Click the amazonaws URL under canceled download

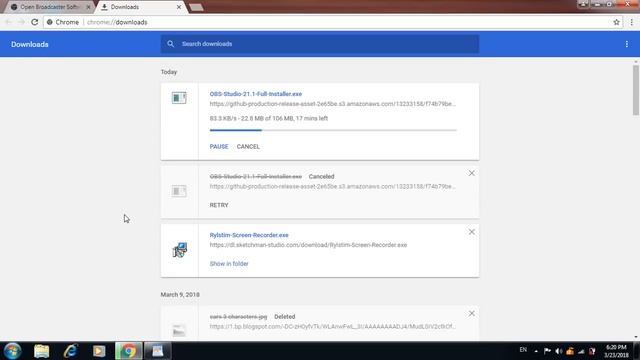click(x=333, y=186)
